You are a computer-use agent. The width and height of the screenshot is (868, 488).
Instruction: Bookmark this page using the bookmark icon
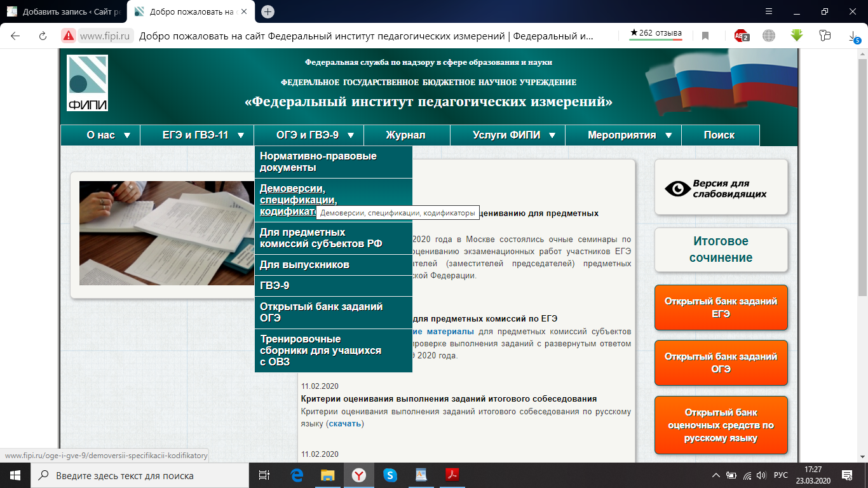click(705, 36)
